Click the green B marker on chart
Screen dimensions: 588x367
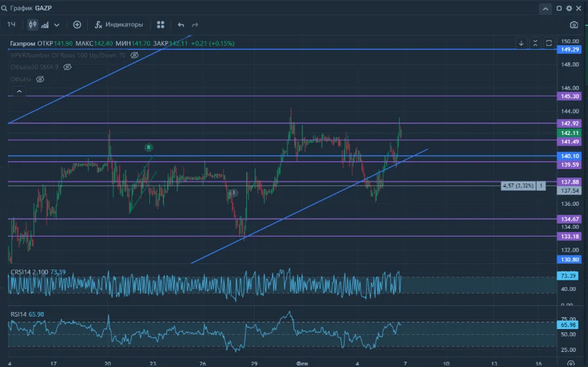tap(149, 147)
